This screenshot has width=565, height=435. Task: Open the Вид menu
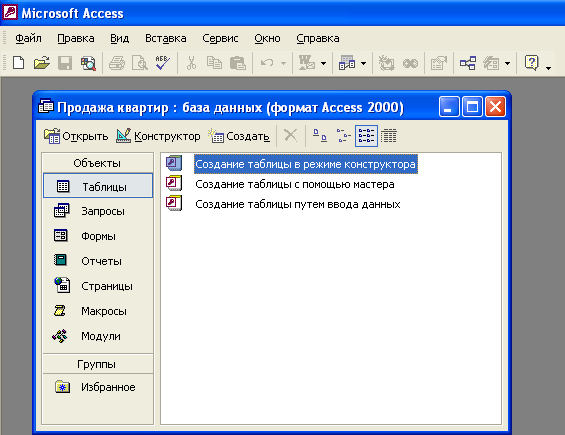[119, 38]
